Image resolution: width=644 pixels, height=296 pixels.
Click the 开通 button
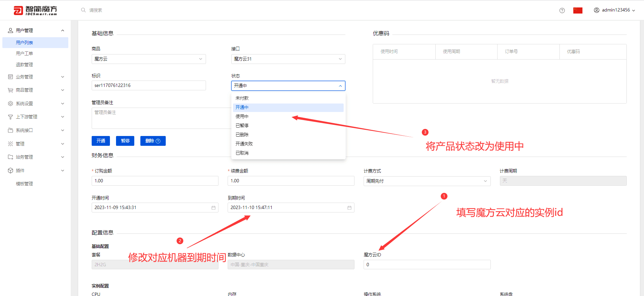coord(101,141)
